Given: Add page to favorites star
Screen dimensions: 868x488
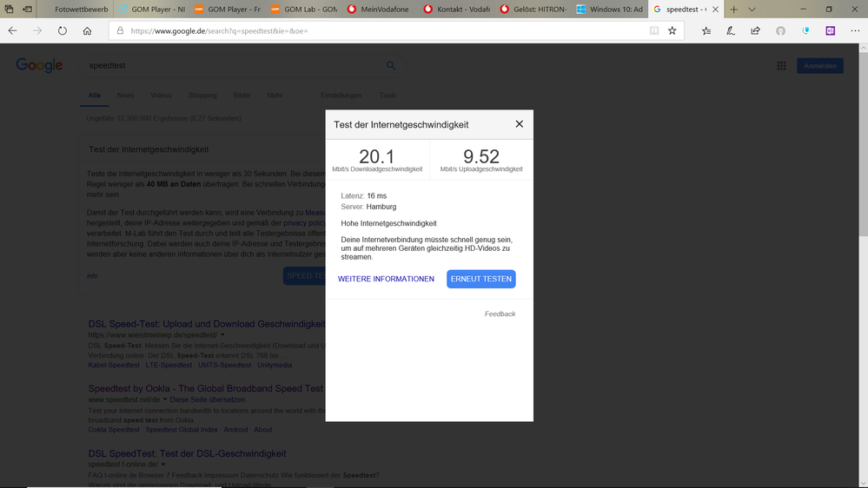Looking at the screenshot, I should click(x=672, y=31).
